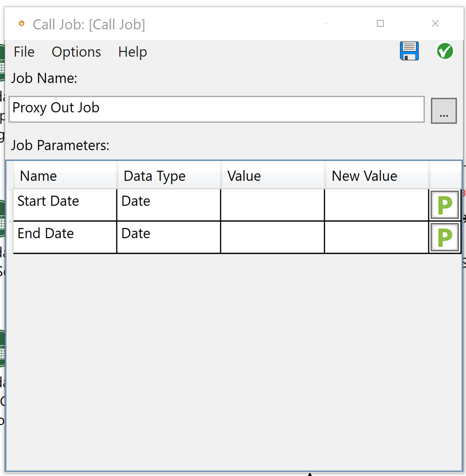Select the Job Name text field
The height and width of the screenshot is (476, 466).
click(216, 109)
